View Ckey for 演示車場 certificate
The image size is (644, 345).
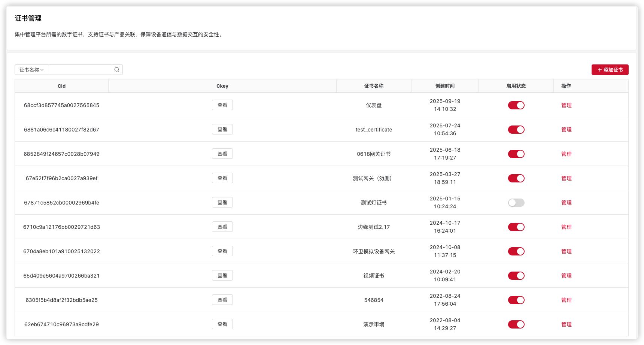pyautogui.click(x=222, y=324)
